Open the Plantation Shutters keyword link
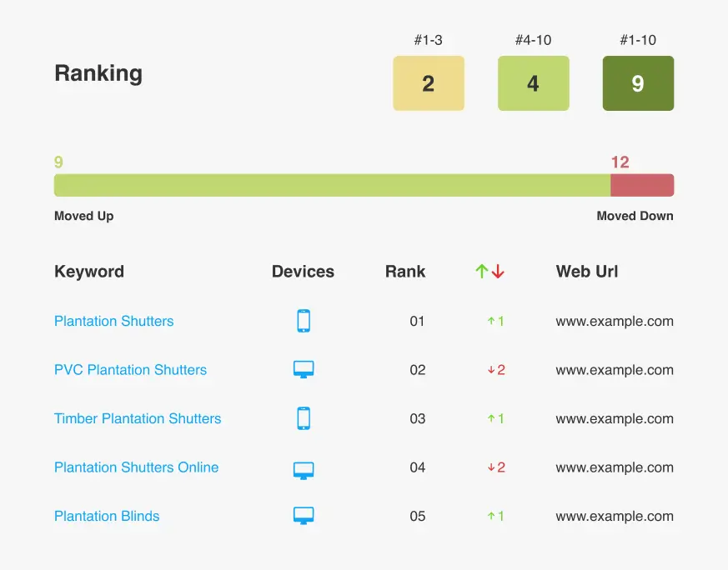The image size is (728, 570). click(x=113, y=321)
